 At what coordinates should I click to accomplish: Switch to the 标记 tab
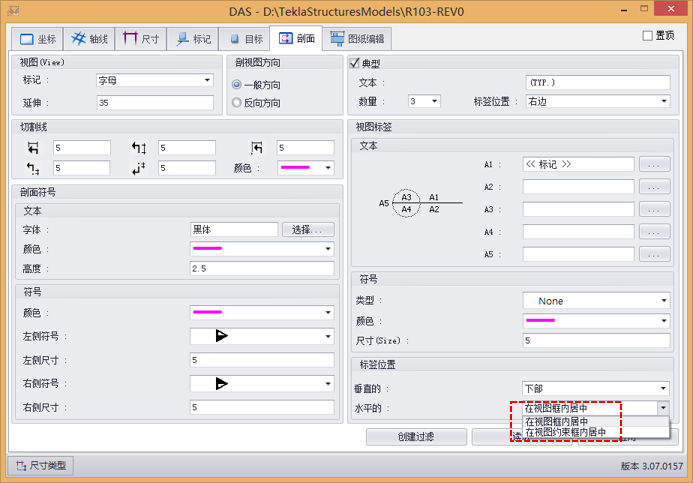click(x=193, y=39)
